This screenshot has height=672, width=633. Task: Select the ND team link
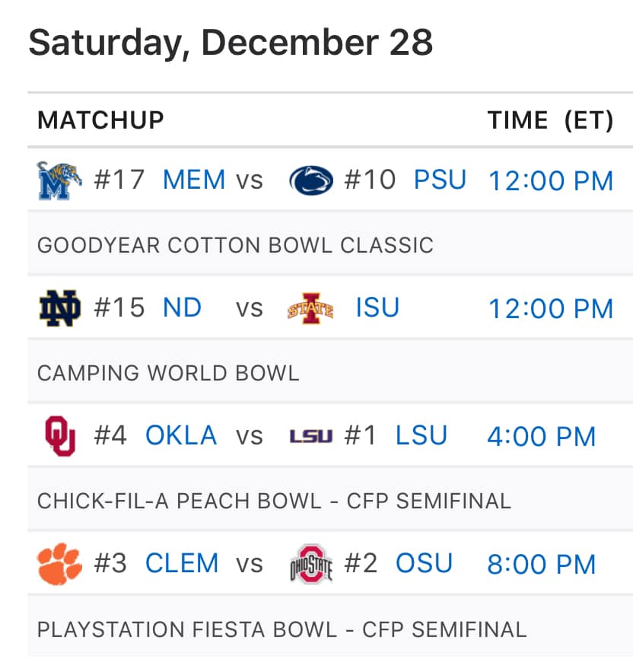tap(182, 308)
